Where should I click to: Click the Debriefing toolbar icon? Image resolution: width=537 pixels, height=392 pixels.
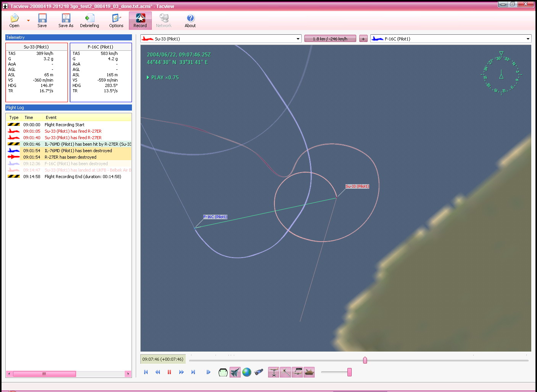click(89, 21)
